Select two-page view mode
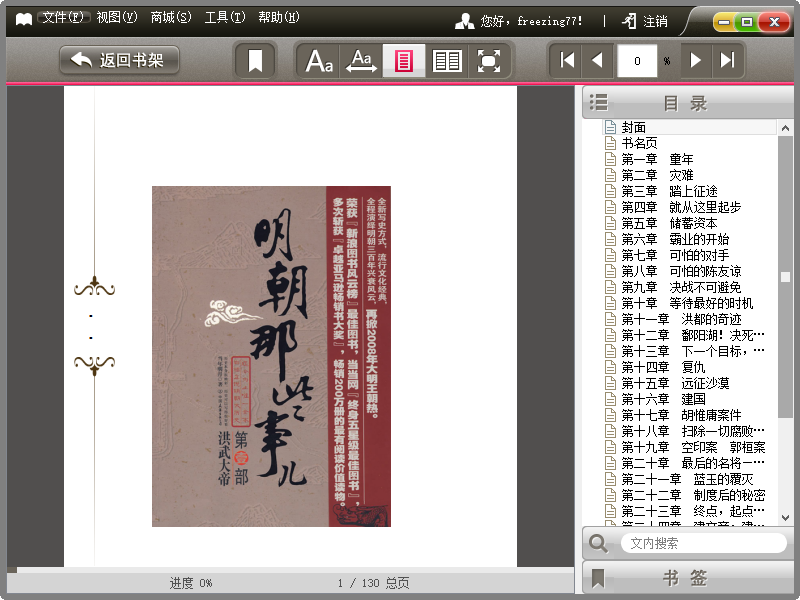Screen dimensions: 800x600 pyautogui.click(x=446, y=61)
